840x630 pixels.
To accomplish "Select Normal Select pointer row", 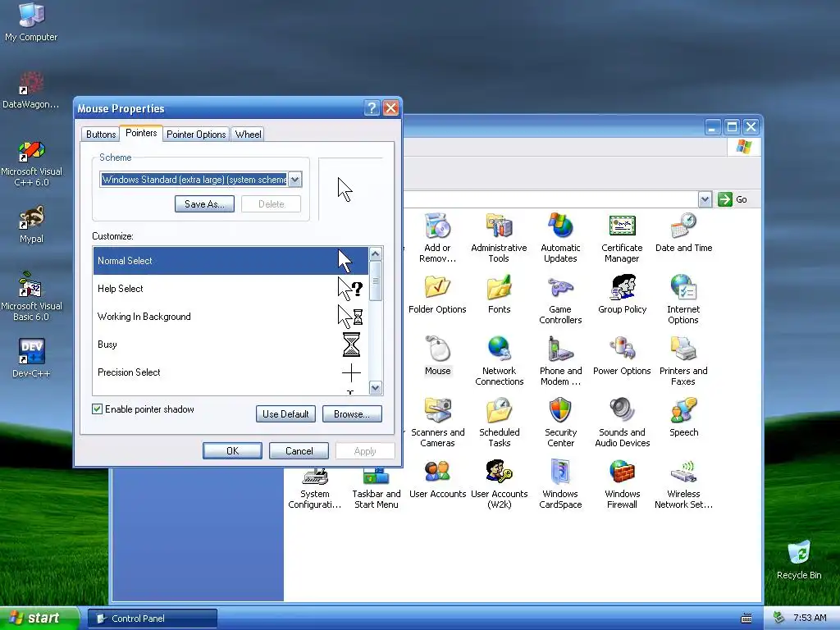I will (231, 261).
